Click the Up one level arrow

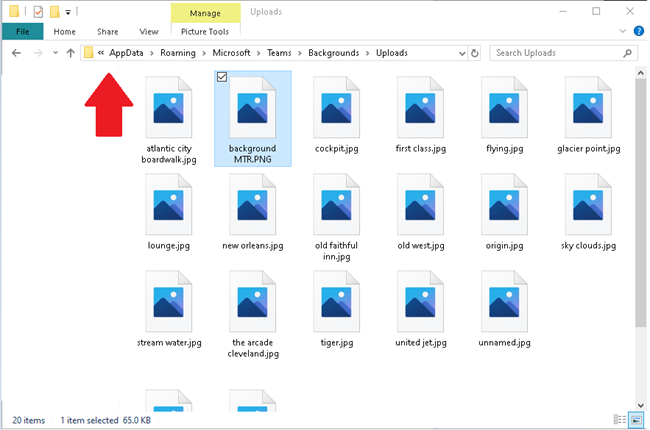point(70,53)
